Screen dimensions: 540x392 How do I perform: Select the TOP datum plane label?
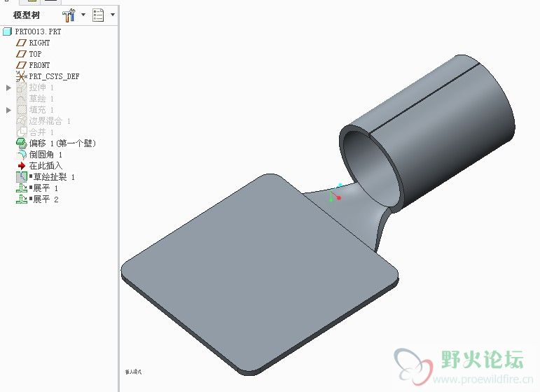[35, 54]
